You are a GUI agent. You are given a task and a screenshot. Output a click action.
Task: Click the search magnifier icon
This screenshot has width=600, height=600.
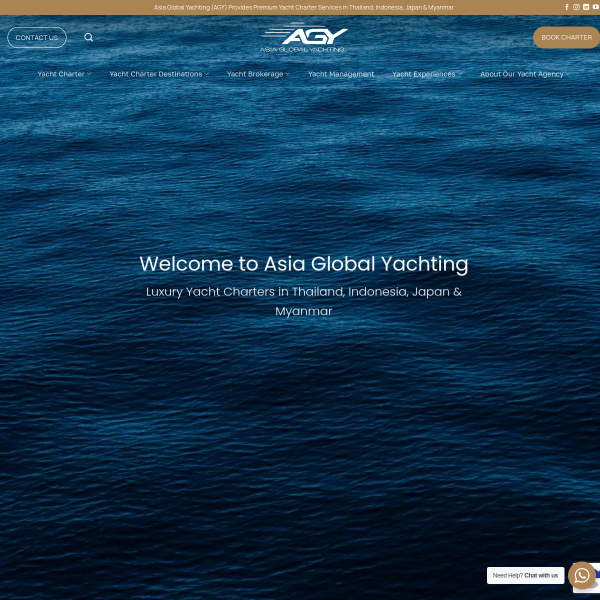pos(88,37)
